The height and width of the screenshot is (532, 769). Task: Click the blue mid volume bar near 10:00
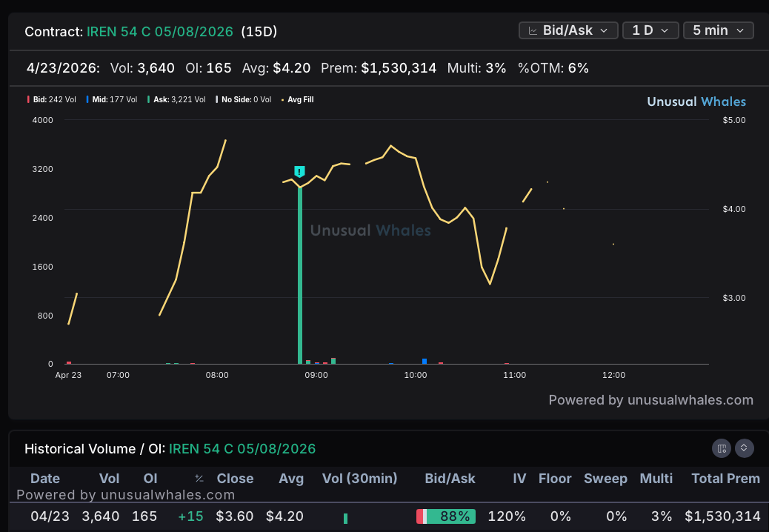pyautogui.click(x=425, y=362)
